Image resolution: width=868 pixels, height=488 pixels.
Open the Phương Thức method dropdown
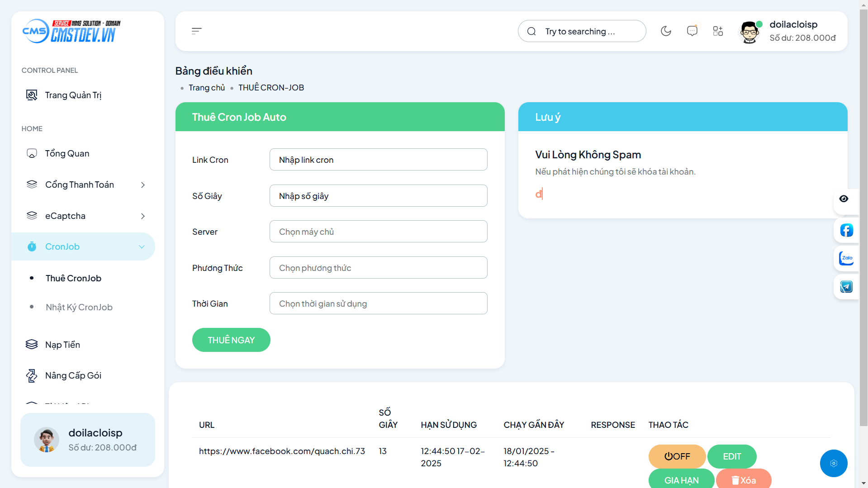(378, 268)
